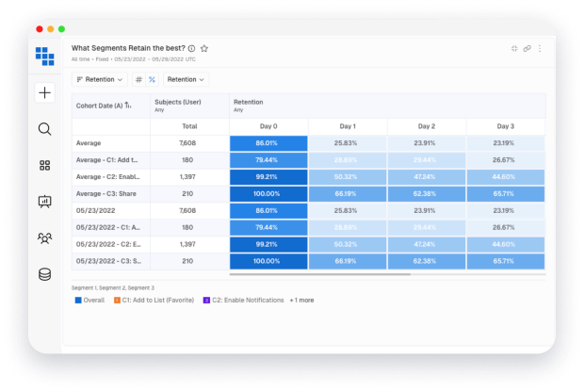The image size is (584, 392).
Task: Click the plus icon to create new
Action: pos(45,92)
